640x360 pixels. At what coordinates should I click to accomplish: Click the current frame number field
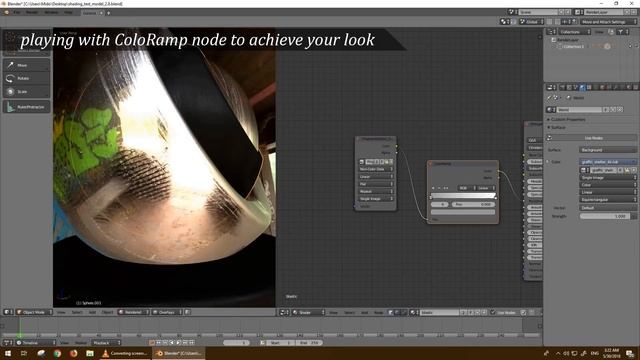click(237, 343)
